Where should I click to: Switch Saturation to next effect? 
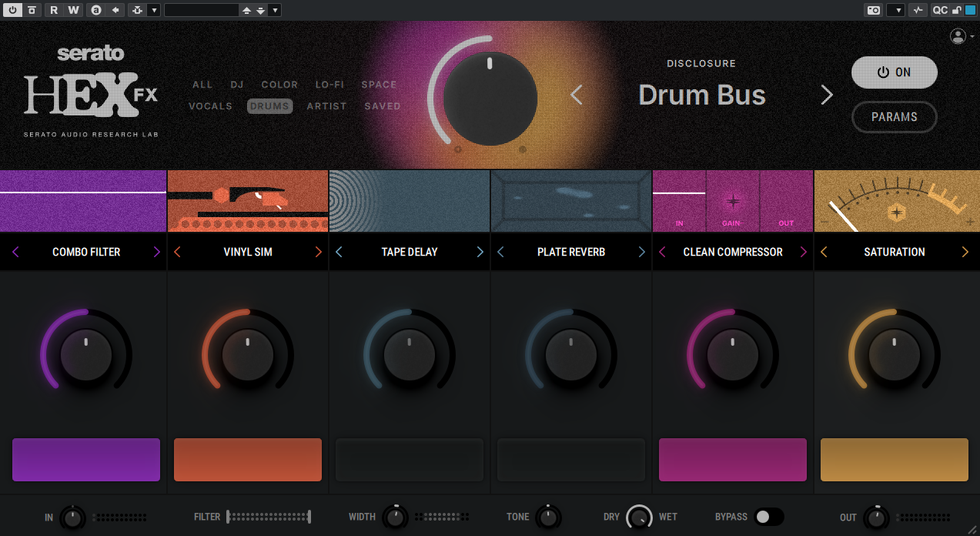965,252
